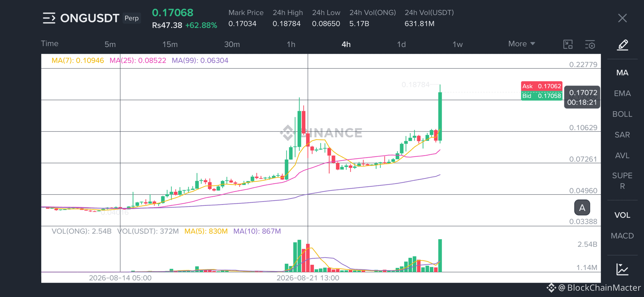Click the 24h Vol(ONG) 5.17B value
Viewport: 644px width, 297px height.
[359, 24]
